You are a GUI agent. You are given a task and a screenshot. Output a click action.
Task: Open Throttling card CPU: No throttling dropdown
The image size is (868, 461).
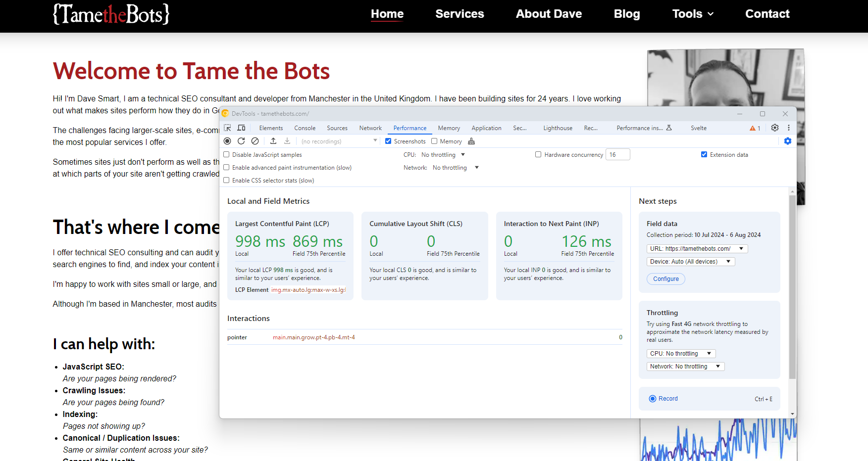pyautogui.click(x=681, y=354)
